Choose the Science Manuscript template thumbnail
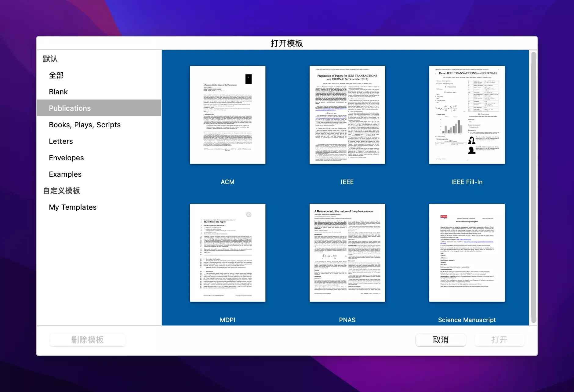 tap(467, 253)
